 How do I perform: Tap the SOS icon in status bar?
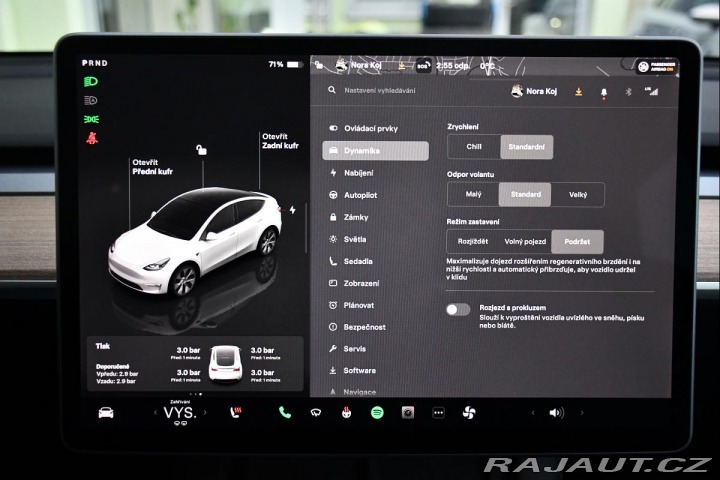coord(423,66)
